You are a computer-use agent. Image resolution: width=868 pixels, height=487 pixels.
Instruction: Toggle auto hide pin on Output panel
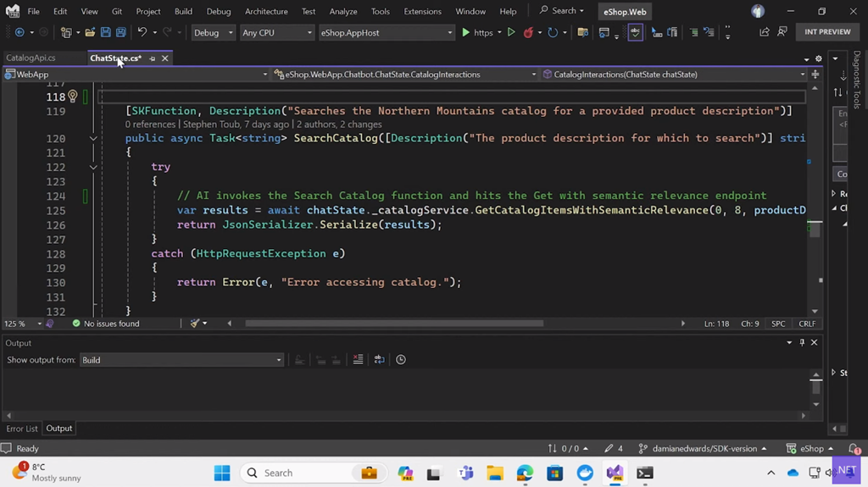(x=802, y=343)
